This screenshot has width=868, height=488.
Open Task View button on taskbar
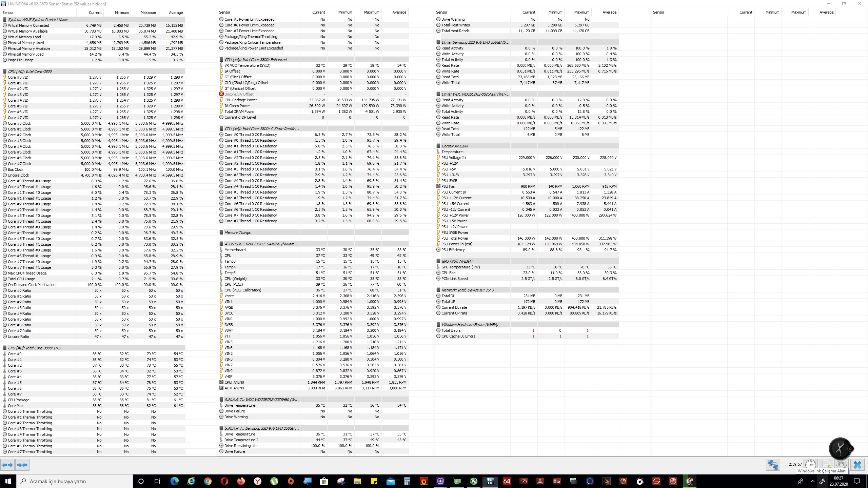157,481
